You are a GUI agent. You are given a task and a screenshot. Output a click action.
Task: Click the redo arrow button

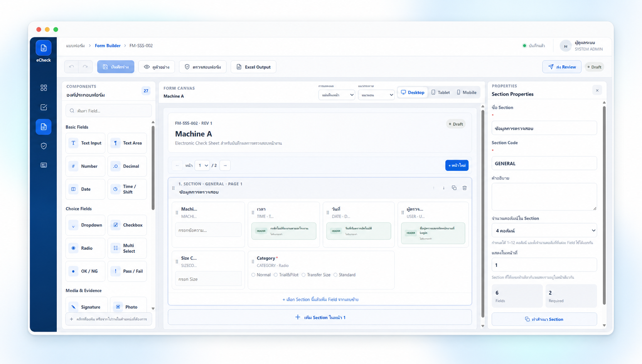coord(85,67)
